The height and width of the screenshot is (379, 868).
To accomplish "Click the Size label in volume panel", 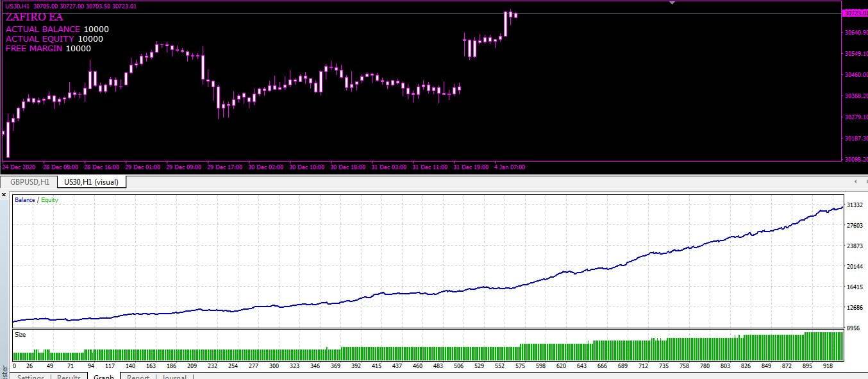I will click(x=21, y=335).
